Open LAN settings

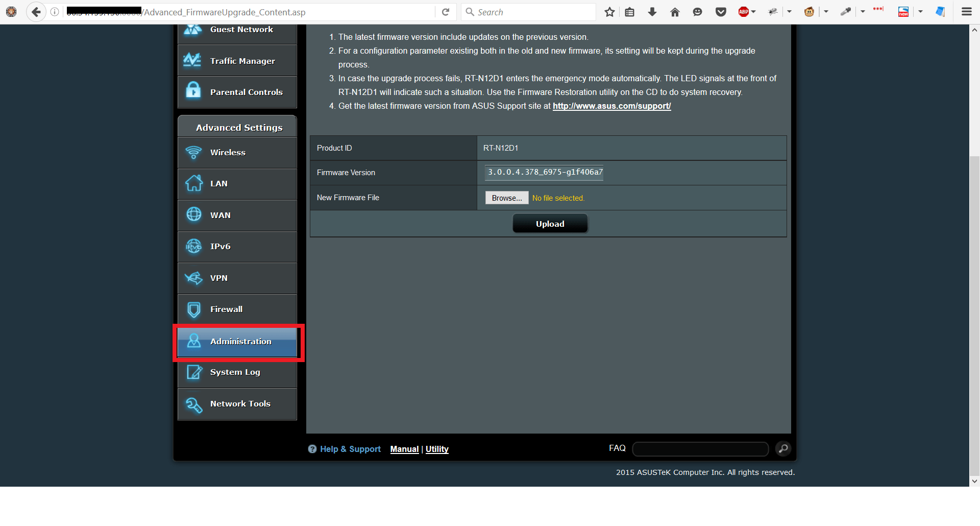point(237,184)
